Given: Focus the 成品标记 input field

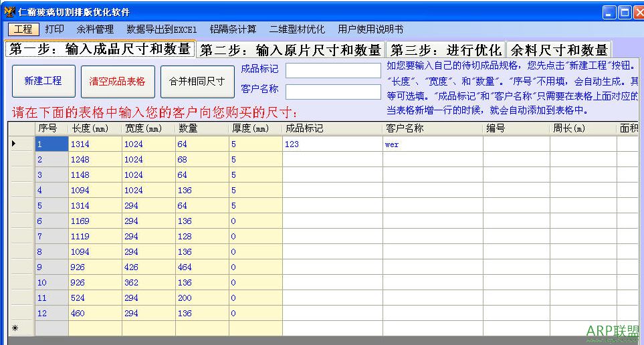Looking at the screenshot, I should click(x=332, y=70).
